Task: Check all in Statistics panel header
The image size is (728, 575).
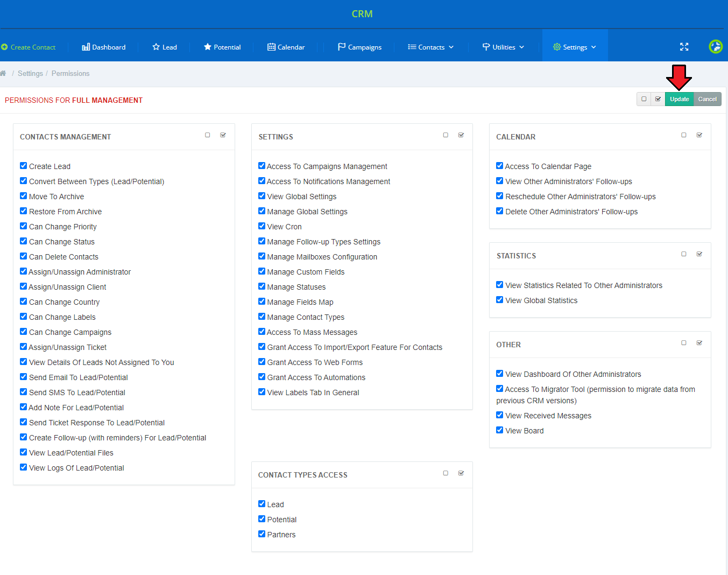Action: tap(699, 254)
